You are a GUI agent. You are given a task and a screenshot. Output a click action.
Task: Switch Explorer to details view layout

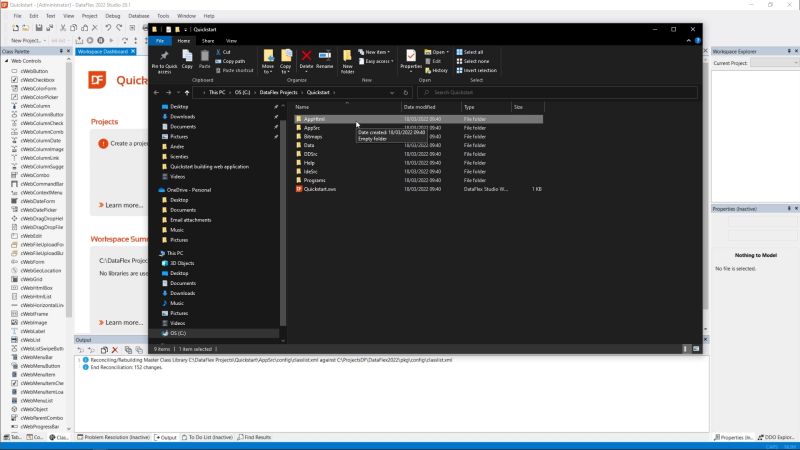[685, 349]
